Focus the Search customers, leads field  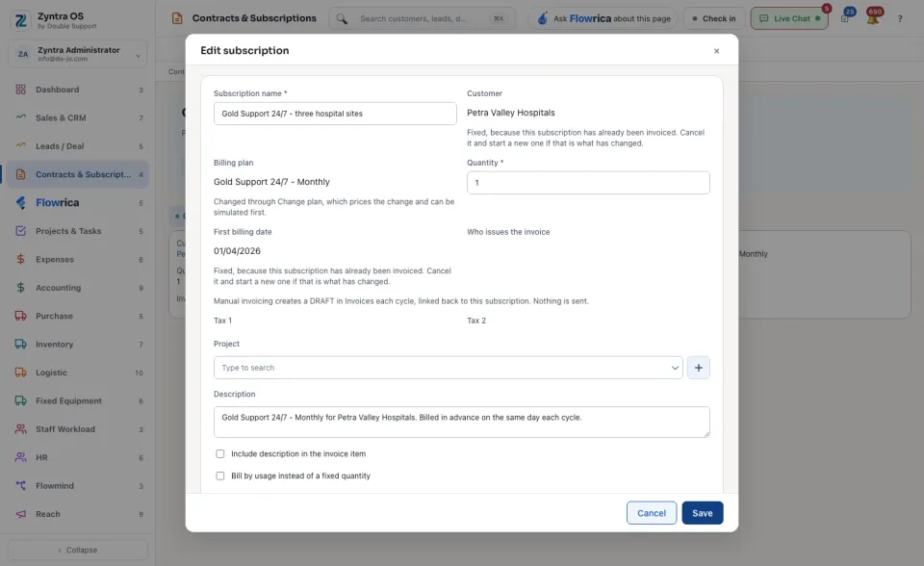click(422, 18)
